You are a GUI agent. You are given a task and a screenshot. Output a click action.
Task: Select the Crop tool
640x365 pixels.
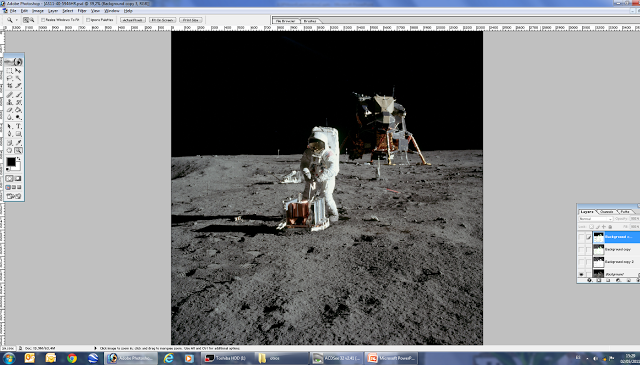(x=10, y=86)
